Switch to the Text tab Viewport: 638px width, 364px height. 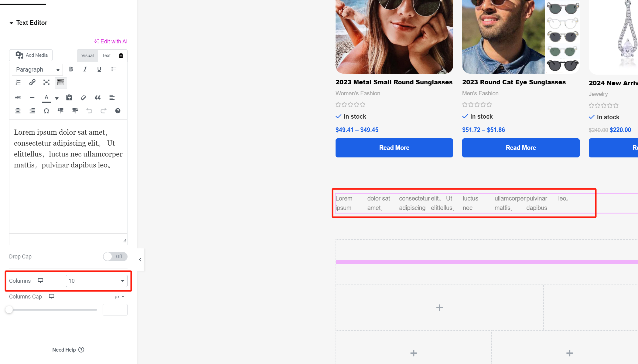(106, 56)
